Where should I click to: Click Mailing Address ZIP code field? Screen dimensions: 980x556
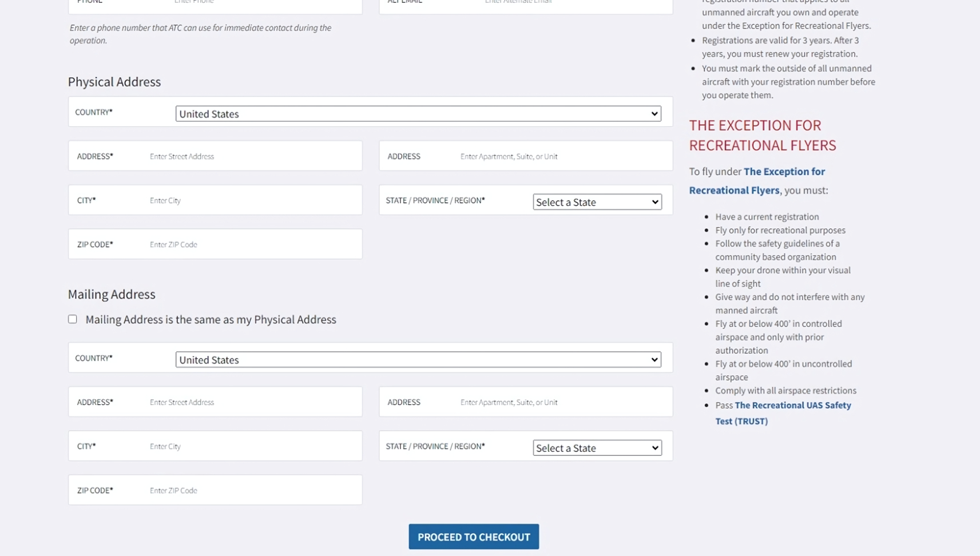click(x=252, y=490)
